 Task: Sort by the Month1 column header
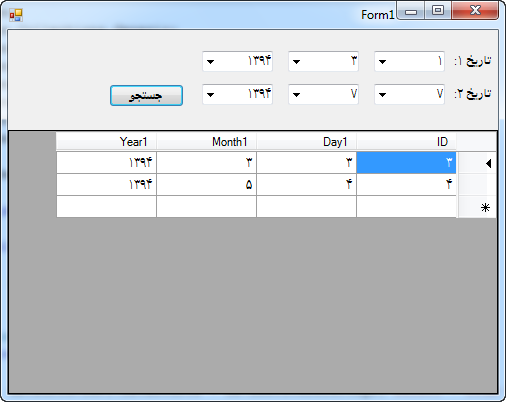pyautogui.click(x=206, y=142)
